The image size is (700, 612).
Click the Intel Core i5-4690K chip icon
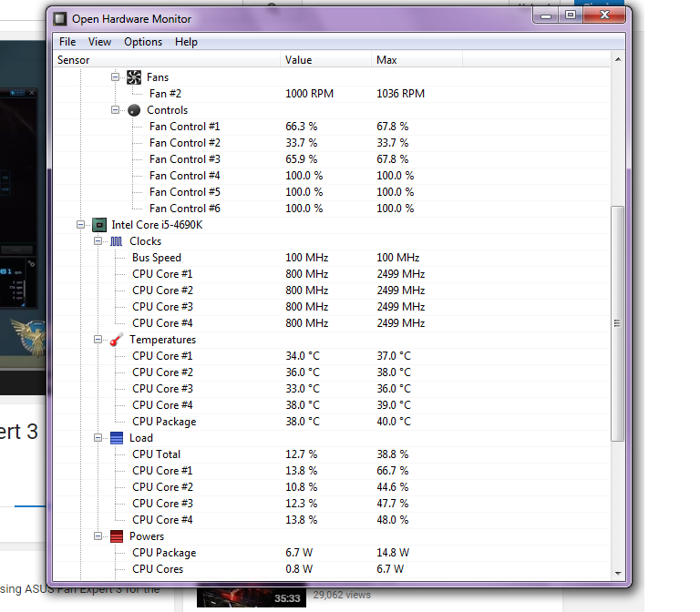click(x=99, y=225)
